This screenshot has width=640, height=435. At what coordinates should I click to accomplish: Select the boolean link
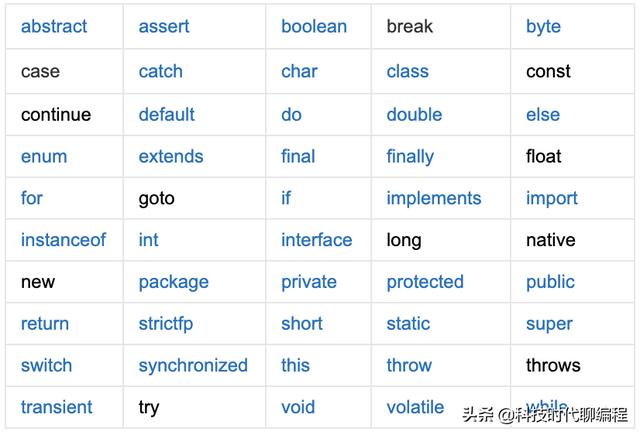click(x=314, y=27)
